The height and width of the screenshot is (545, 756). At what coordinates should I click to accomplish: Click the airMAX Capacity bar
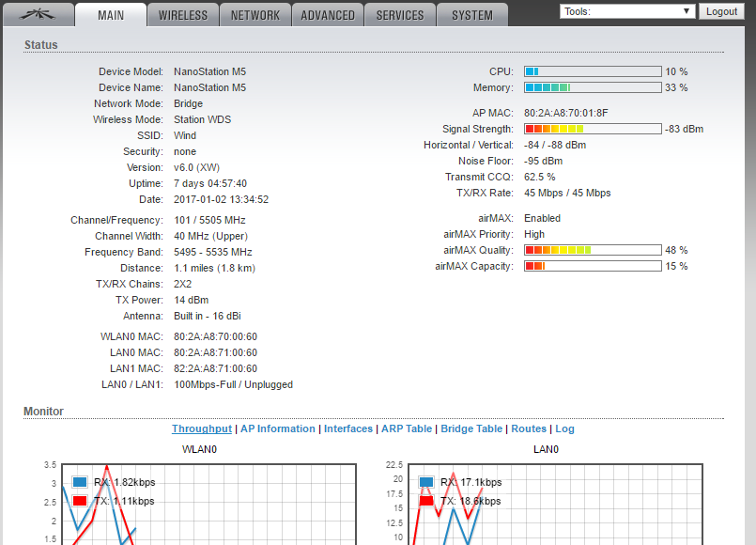(x=593, y=266)
